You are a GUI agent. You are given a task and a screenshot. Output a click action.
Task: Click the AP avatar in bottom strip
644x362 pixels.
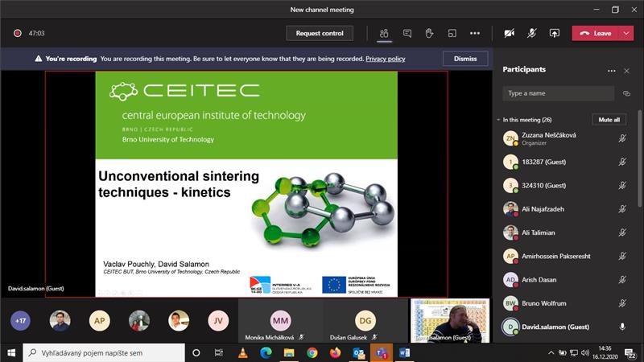[x=99, y=320]
